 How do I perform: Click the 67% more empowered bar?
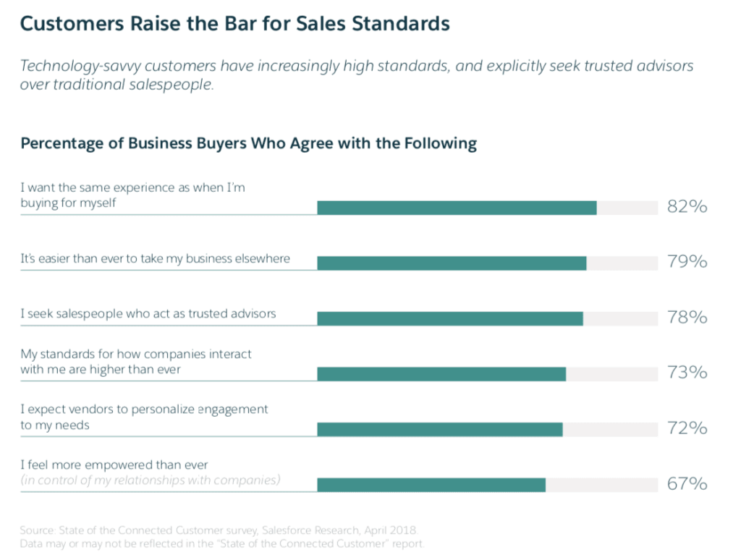(x=431, y=485)
